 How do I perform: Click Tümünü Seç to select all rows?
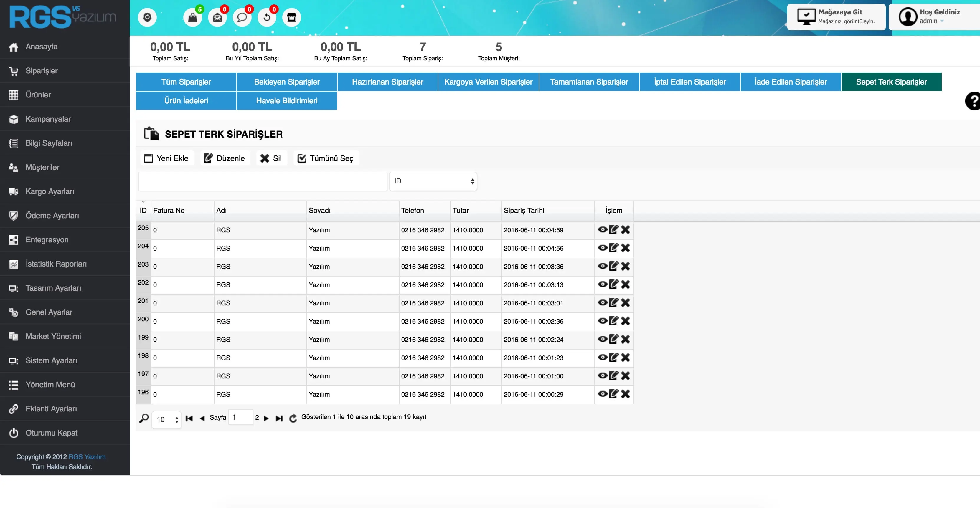click(326, 158)
